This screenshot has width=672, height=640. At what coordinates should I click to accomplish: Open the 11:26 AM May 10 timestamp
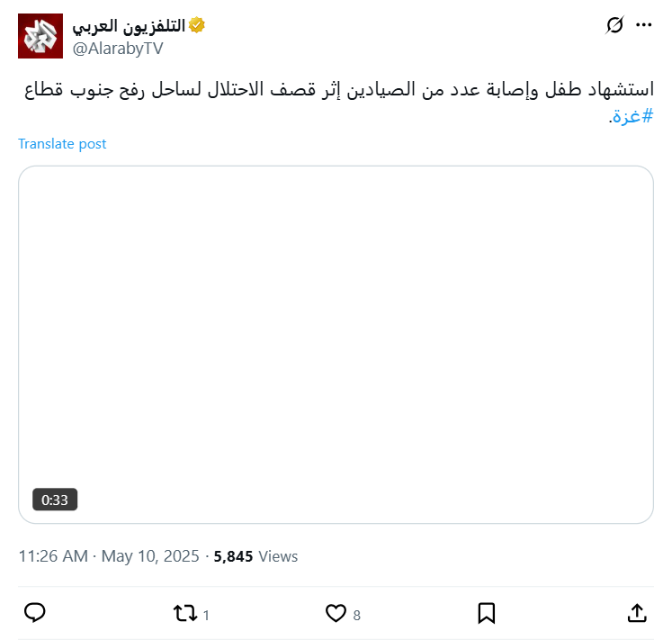coord(109,556)
